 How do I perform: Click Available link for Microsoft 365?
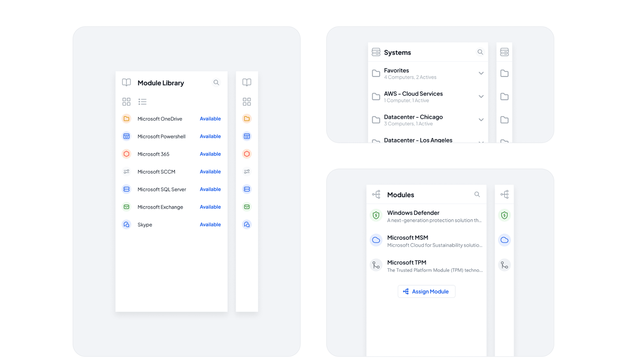210,154
